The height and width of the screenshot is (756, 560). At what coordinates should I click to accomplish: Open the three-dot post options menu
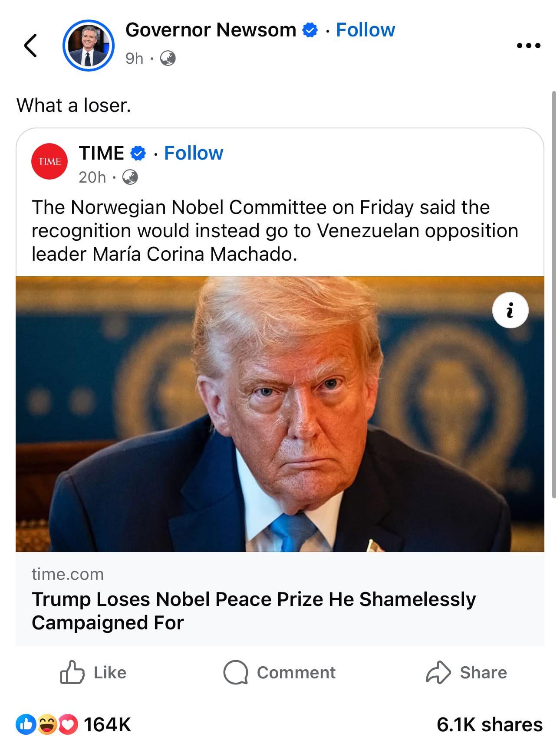click(529, 45)
